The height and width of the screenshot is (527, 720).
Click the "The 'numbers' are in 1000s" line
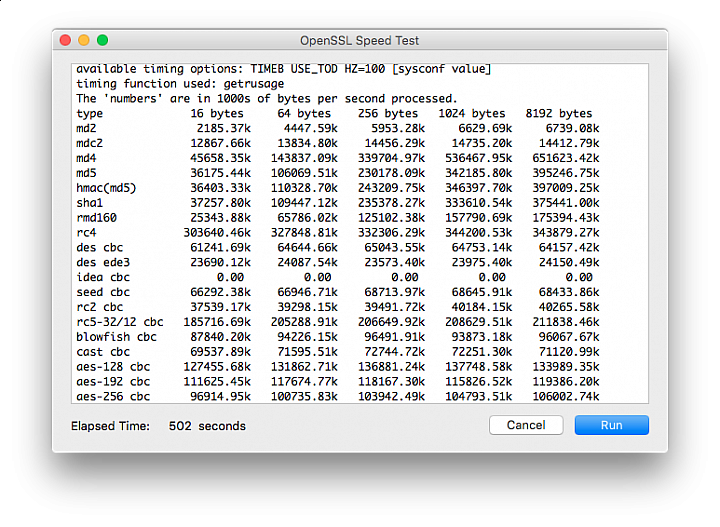pos(266,99)
